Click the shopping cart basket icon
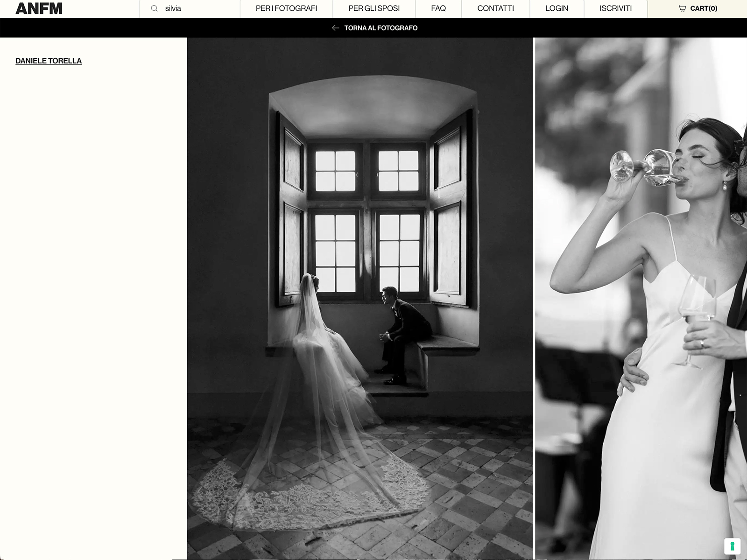747x560 pixels. click(x=682, y=8)
